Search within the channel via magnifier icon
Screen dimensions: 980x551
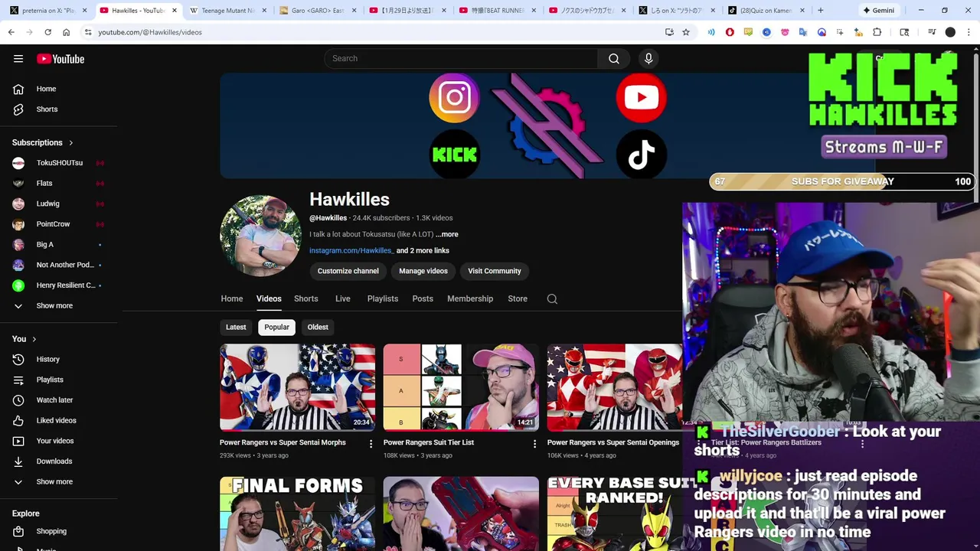552,298
